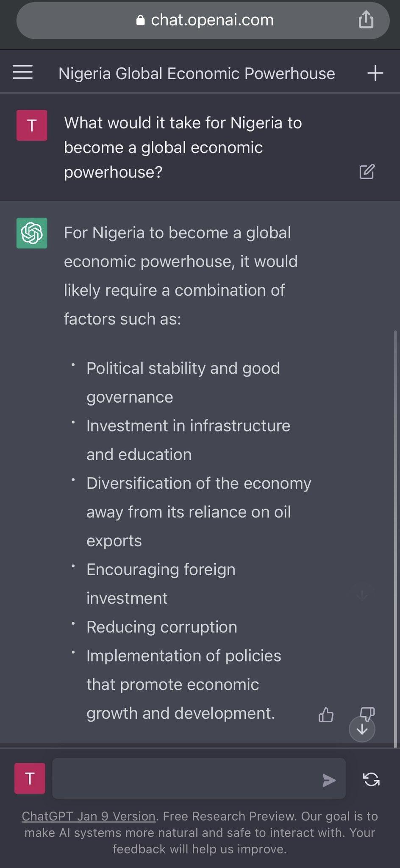Tap the send message arrow icon
This screenshot has height=868, width=400.
329,779
